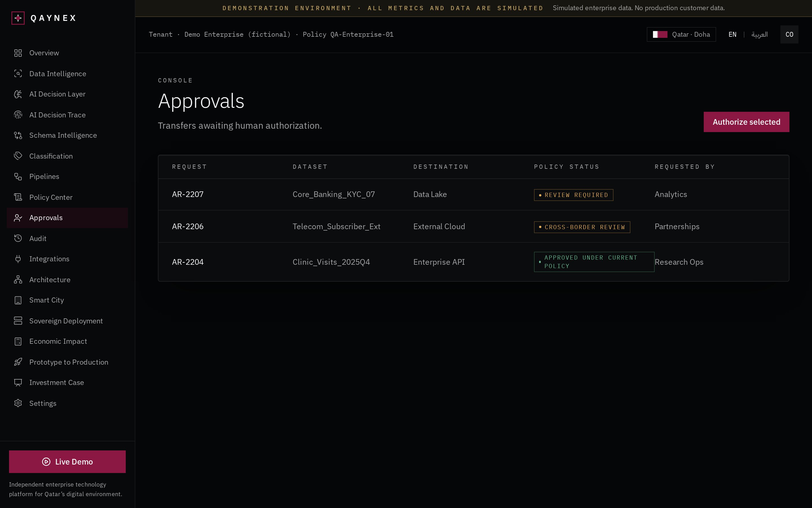812x508 pixels.
Task: Switch language to EN
Action: (x=732, y=35)
